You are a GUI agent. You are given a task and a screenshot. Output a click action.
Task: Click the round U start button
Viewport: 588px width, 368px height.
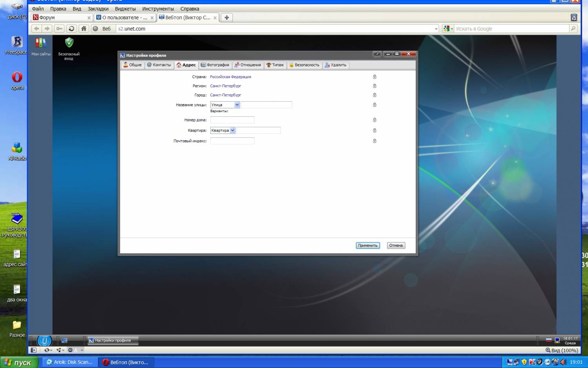click(44, 341)
